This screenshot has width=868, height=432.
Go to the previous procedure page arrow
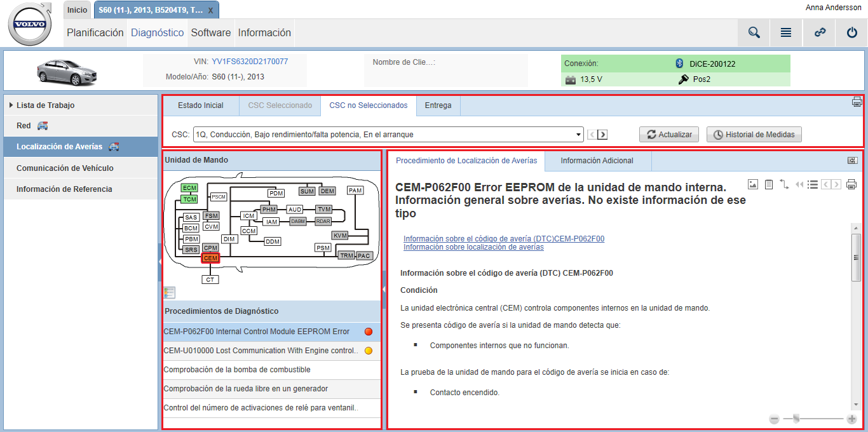pyautogui.click(x=826, y=184)
